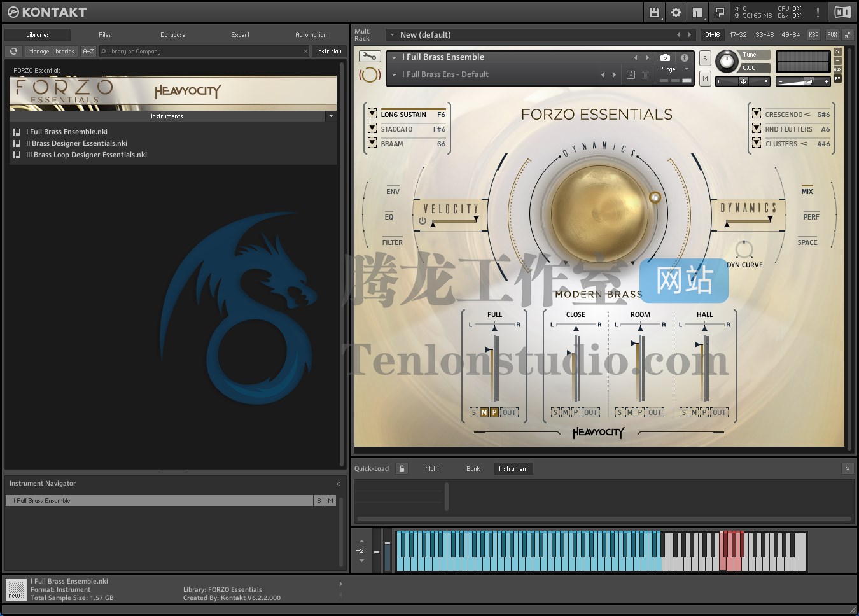859x616 pixels.
Task: Click the library refresh icon in Libraries panel
Action: (x=13, y=51)
